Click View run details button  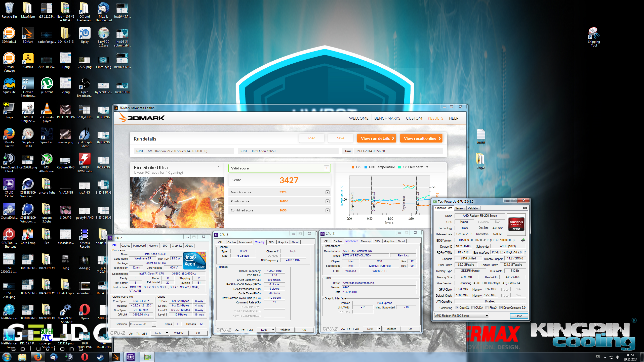pyautogui.click(x=377, y=138)
